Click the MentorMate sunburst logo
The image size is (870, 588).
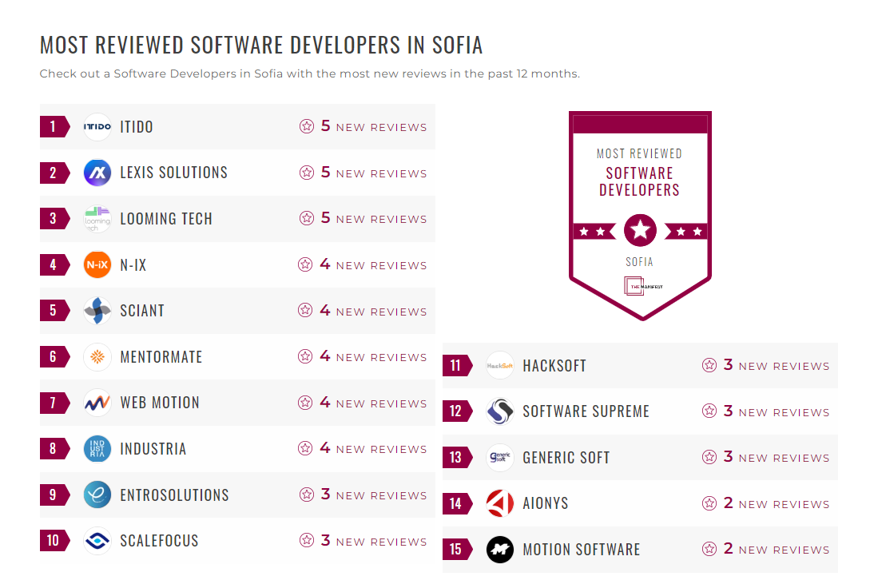tap(97, 356)
